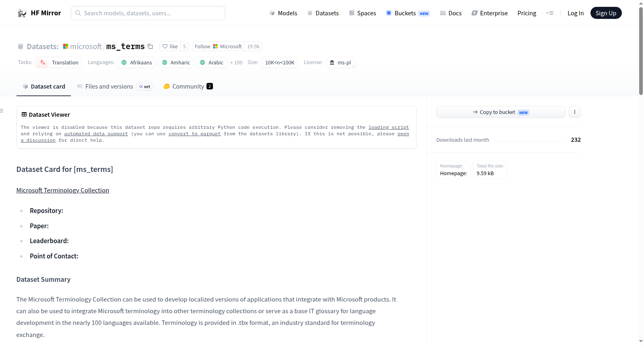Click the HF Mirror logo icon
The height and width of the screenshot is (345, 644).
coord(22,13)
